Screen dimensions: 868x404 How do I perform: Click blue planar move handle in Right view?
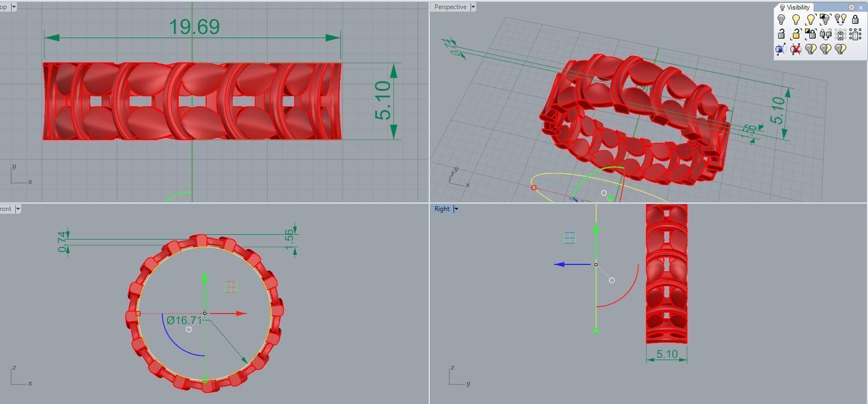(569, 238)
